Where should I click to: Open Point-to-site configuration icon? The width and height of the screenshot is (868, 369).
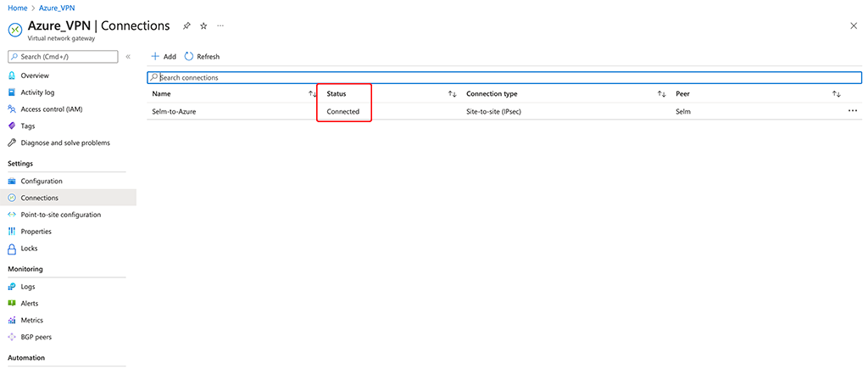[x=12, y=215]
